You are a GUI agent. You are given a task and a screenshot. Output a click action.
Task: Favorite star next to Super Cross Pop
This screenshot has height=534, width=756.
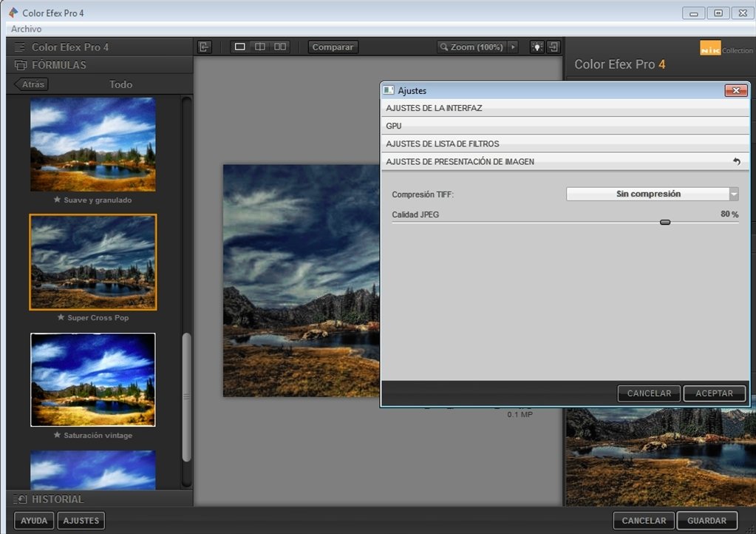click(x=61, y=317)
